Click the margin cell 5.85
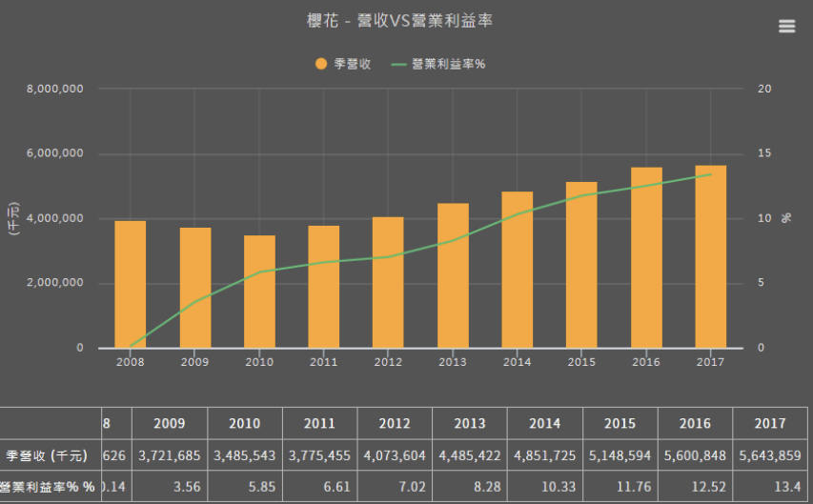The height and width of the screenshot is (504, 813). [245, 486]
